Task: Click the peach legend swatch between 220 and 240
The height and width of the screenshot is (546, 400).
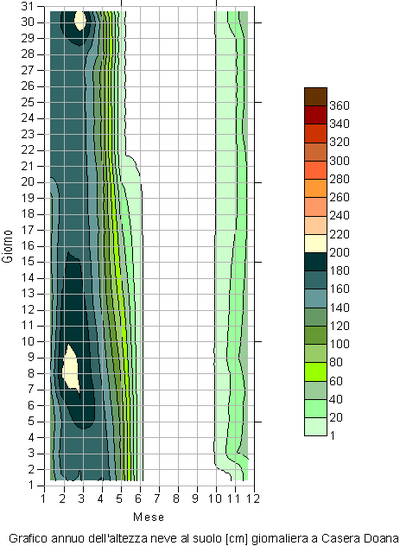Action: [315, 225]
